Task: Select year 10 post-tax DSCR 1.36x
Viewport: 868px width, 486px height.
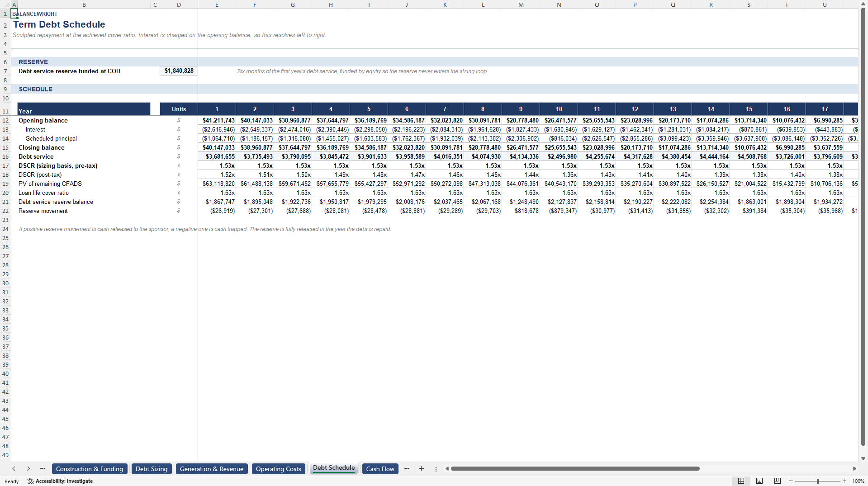Action: click(x=559, y=175)
